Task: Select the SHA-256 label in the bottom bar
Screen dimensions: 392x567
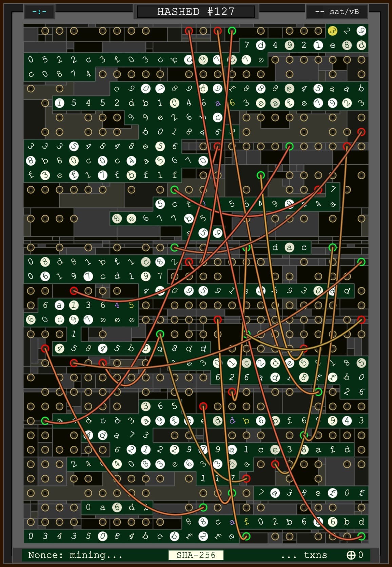Action: [196, 555]
